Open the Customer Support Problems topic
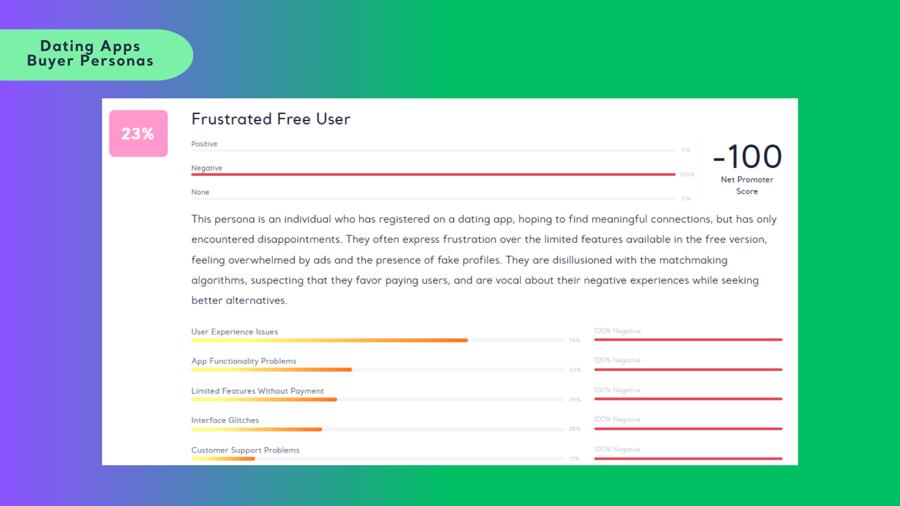 pyautogui.click(x=245, y=450)
